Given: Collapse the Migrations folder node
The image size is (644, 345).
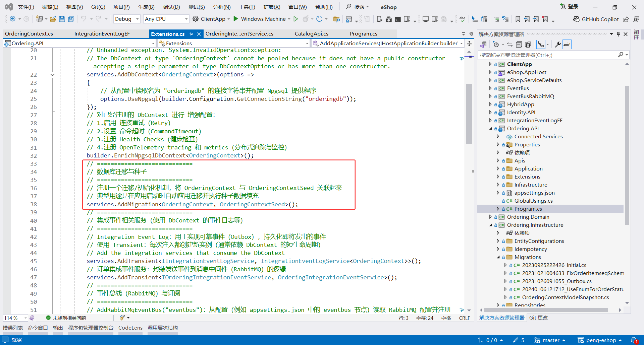Looking at the screenshot, I should [x=498, y=257].
